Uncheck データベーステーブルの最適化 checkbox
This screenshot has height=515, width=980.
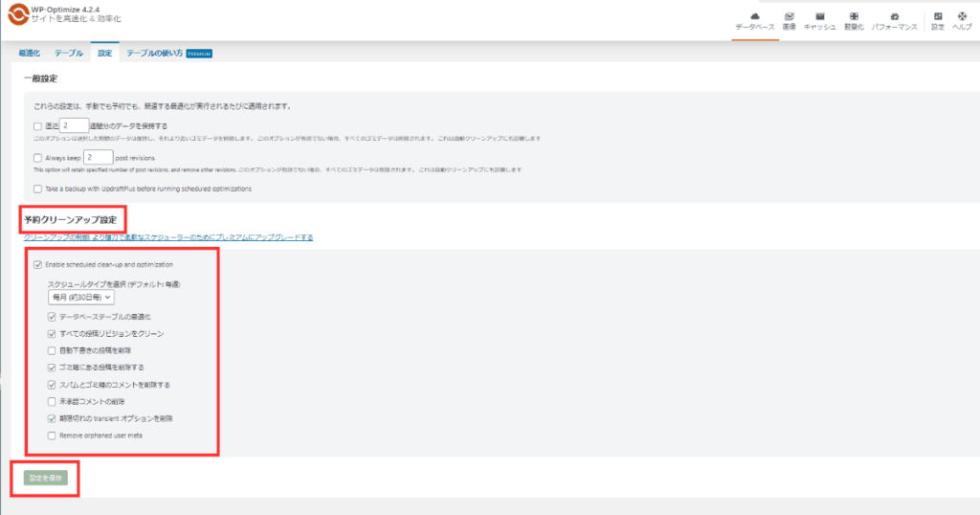(x=52, y=316)
